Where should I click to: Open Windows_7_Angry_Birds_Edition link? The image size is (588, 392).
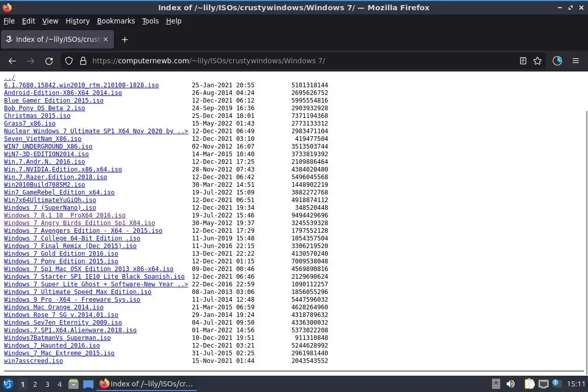pos(80,223)
